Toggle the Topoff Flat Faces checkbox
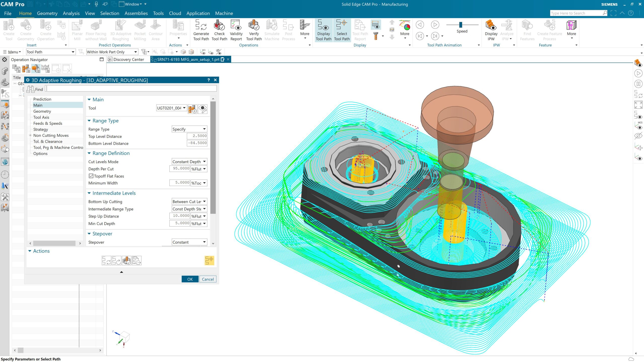This screenshot has width=644, height=362. (91, 176)
